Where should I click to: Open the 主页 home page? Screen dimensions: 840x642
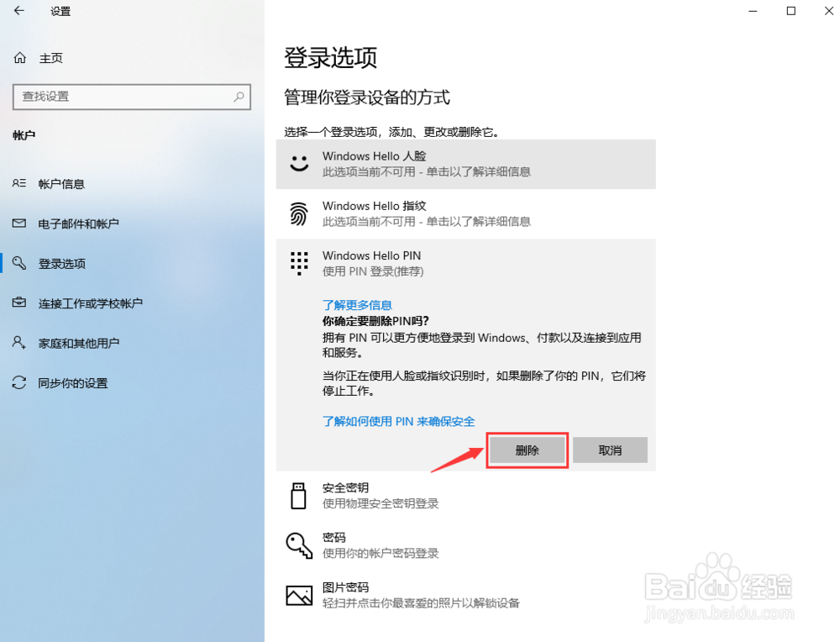point(51,58)
